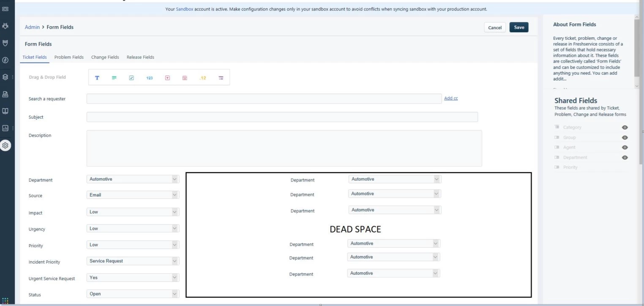Switch to the Change Fields tab

[105, 57]
